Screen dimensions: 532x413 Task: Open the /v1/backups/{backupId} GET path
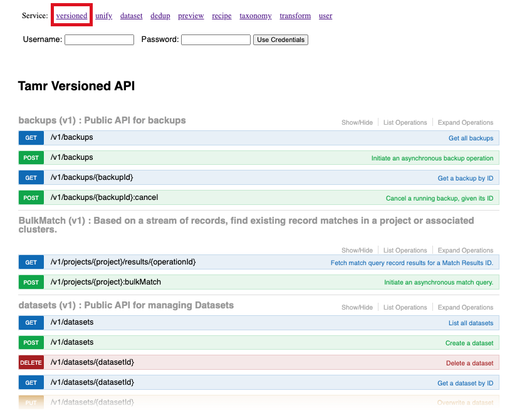(x=91, y=177)
